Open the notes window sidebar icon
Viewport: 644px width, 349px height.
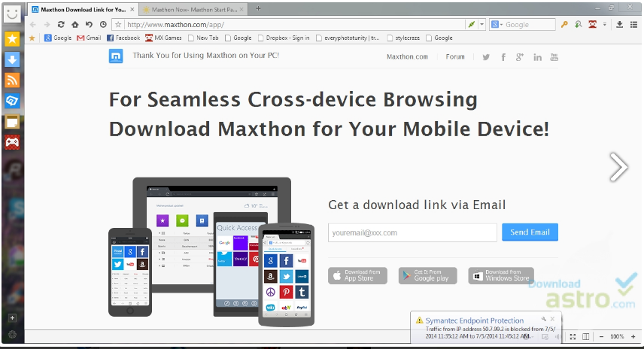coord(12,122)
